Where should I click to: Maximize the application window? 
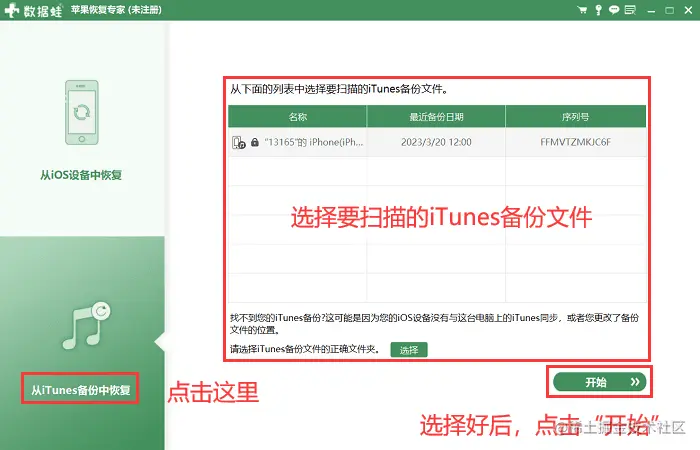click(x=669, y=10)
